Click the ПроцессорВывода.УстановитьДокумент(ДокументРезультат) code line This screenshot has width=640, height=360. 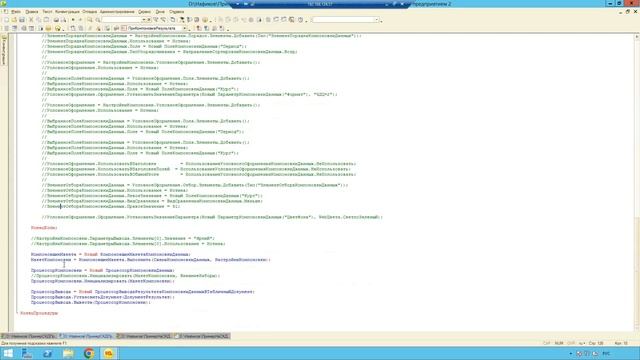pyautogui.click(x=102, y=297)
